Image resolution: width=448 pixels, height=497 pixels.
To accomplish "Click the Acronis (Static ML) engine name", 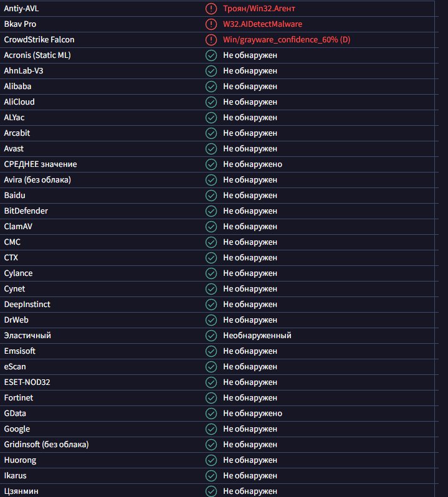I will pos(37,55).
